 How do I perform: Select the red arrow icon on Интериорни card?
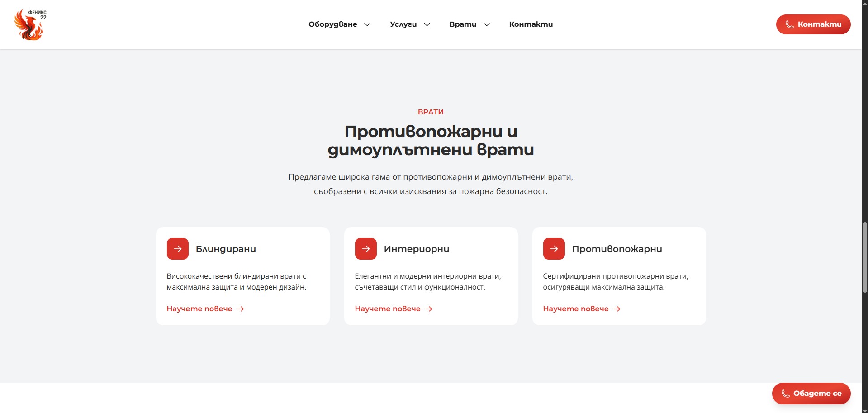tap(365, 248)
